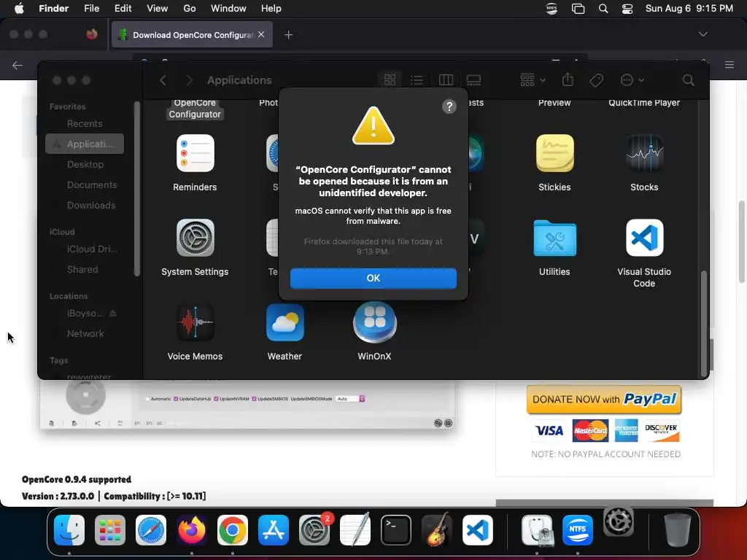Image resolution: width=747 pixels, height=560 pixels.
Task: Switch Finder to icon view
Action: pos(390,80)
